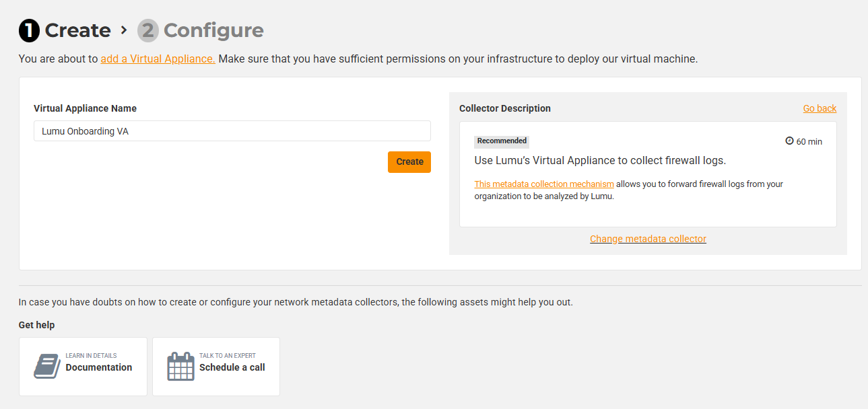Screen dimensions: 868x409
Task: Click the step 2 number circle
Action: point(147,31)
